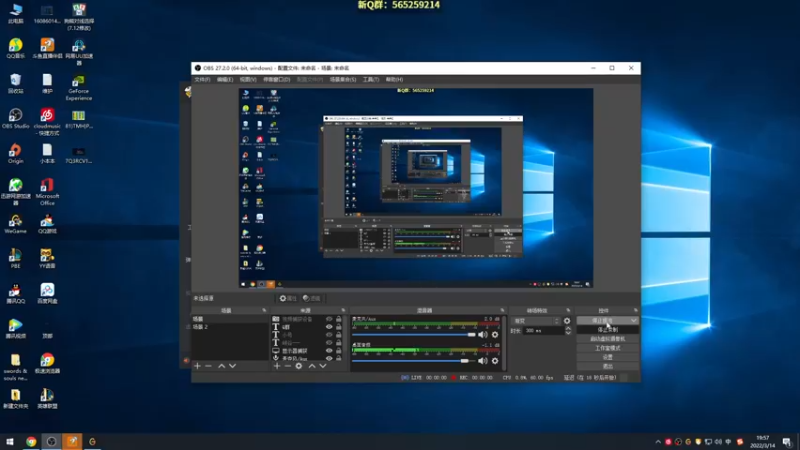
Task: Open 文件(F) menu
Action: click(x=202, y=80)
